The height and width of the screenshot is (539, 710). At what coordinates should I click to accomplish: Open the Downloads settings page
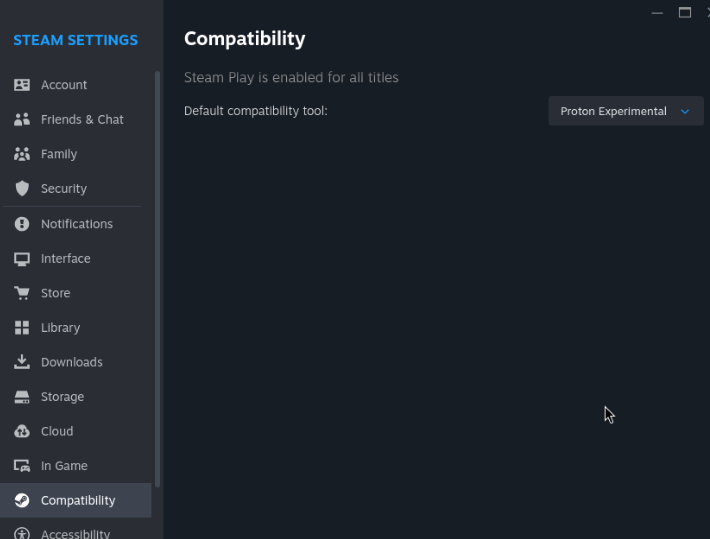tap(71, 362)
